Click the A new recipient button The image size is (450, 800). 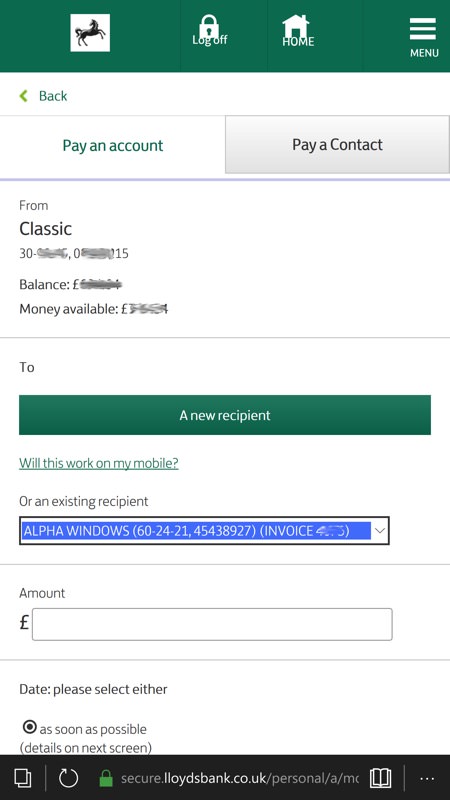pyautogui.click(x=225, y=415)
